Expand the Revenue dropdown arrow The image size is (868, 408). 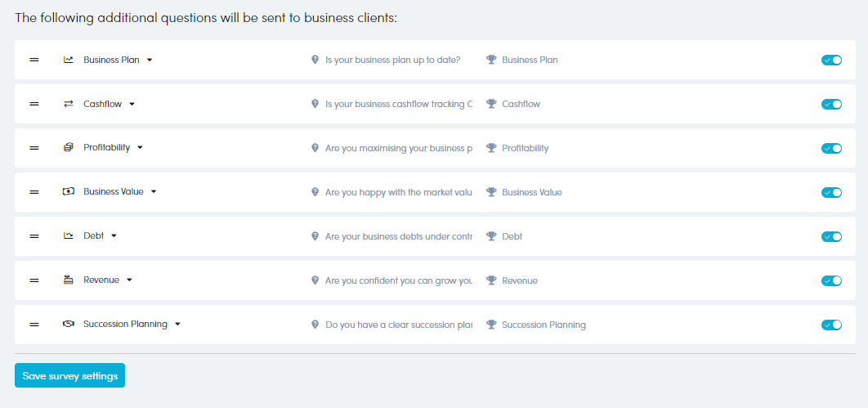point(129,280)
